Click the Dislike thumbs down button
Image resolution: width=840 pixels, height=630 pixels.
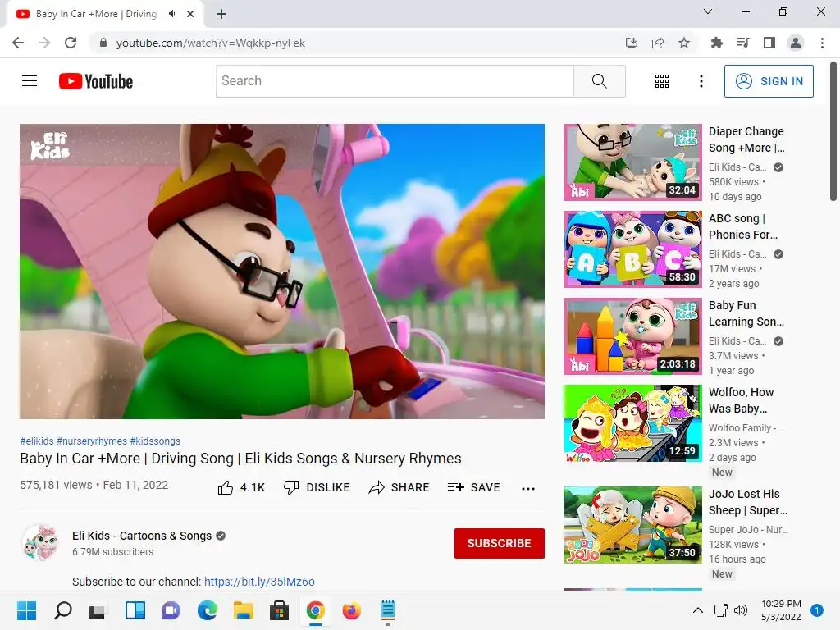tap(317, 487)
